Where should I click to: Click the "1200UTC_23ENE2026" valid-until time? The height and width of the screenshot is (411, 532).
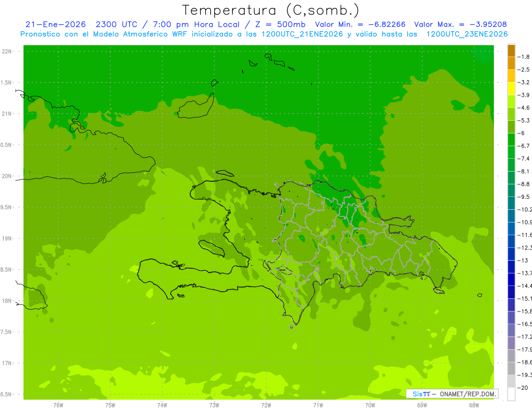click(467, 34)
